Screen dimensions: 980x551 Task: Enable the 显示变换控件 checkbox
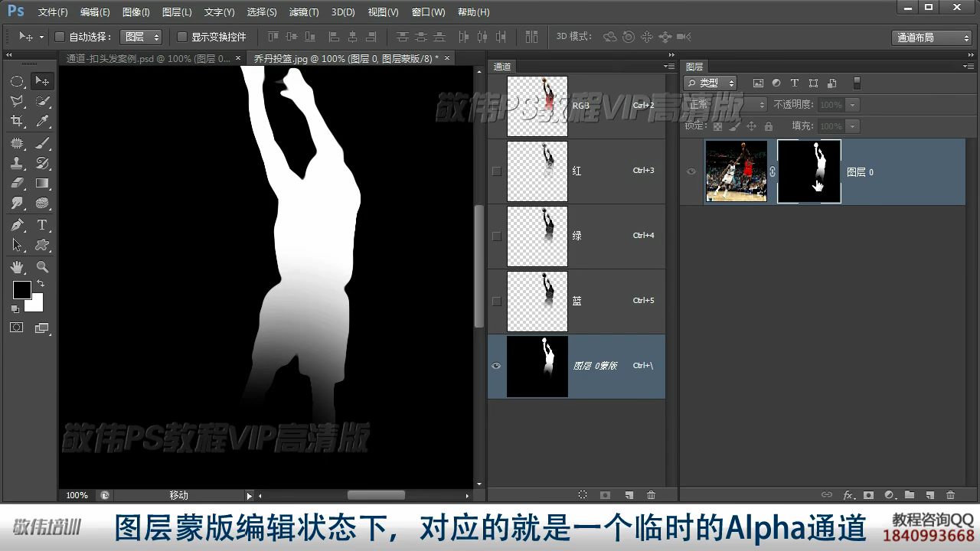point(182,37)
